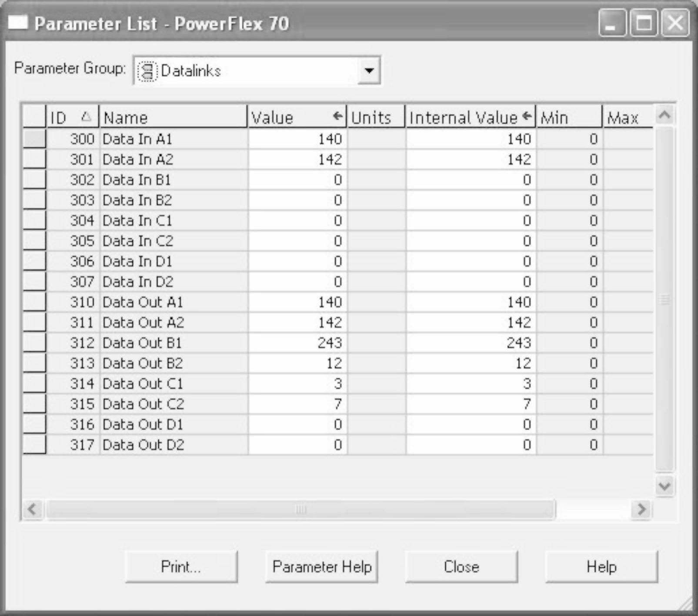Click the Value cell for Data In B1
698x616 pixels.
point(297,180)
